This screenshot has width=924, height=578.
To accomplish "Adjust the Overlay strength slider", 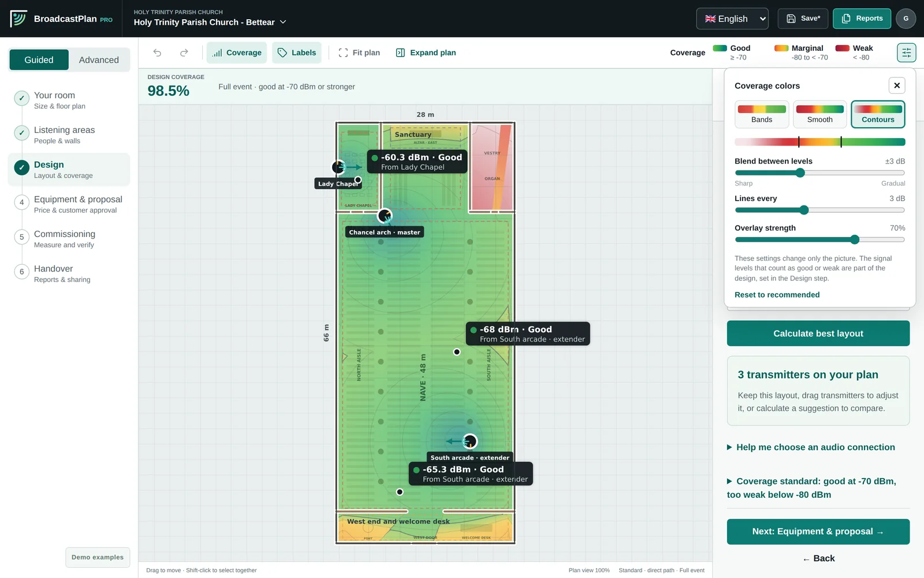I will (855, 240).
